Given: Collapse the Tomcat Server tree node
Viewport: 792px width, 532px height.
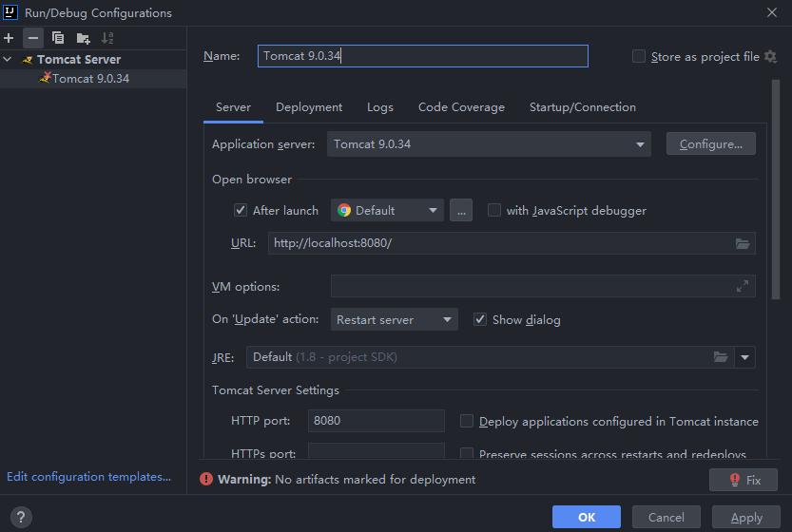Looking at the screenshot, I should [8, 60].
